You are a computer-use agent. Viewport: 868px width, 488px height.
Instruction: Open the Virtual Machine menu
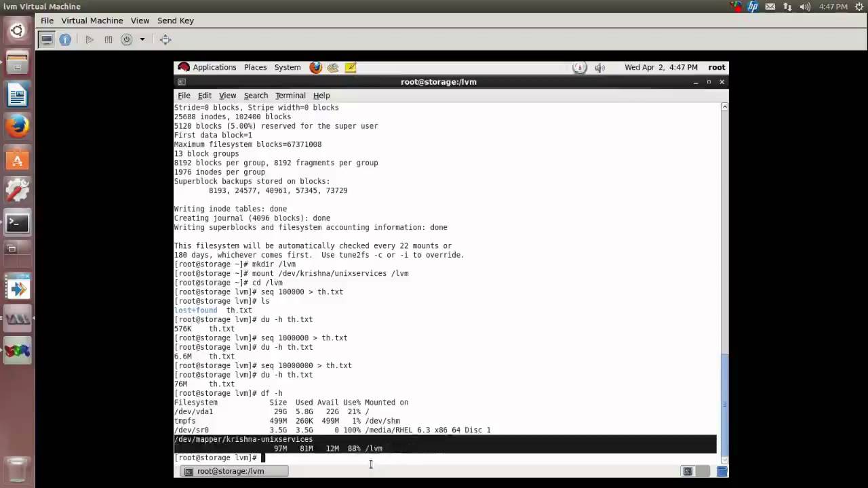92,20
